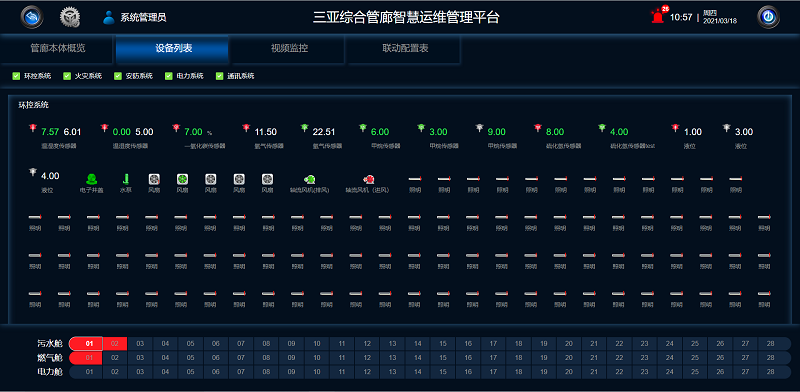Select section 02 in the 污水舱 row
The height and width of the screenshot is (392, 800).
tap(115, 344)
